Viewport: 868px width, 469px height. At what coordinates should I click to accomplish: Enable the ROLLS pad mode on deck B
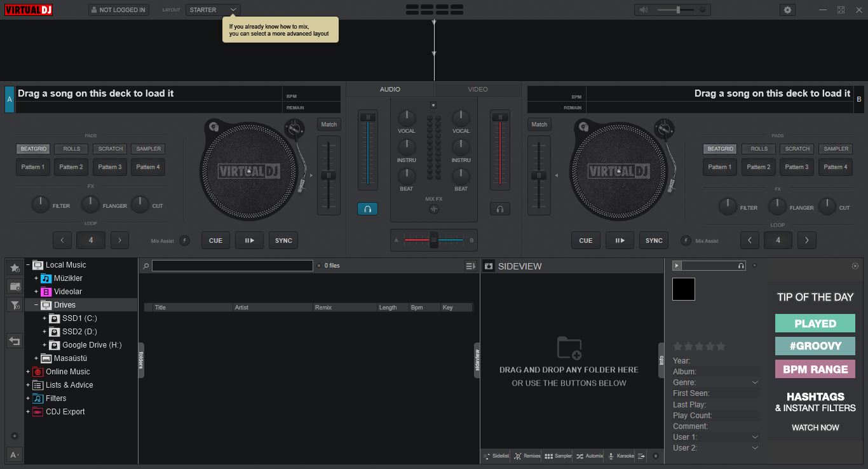click(x=759, y=149)
